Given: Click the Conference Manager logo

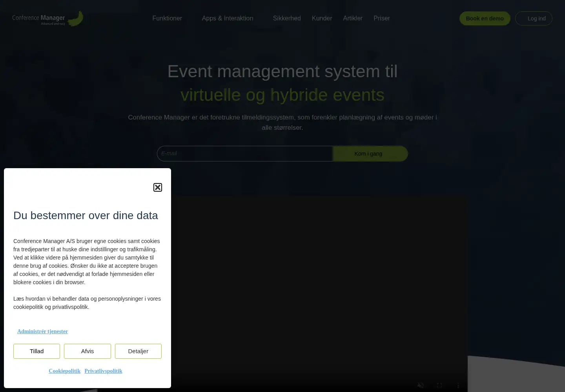Looking at the screenshot, I should tap(48, 18).
